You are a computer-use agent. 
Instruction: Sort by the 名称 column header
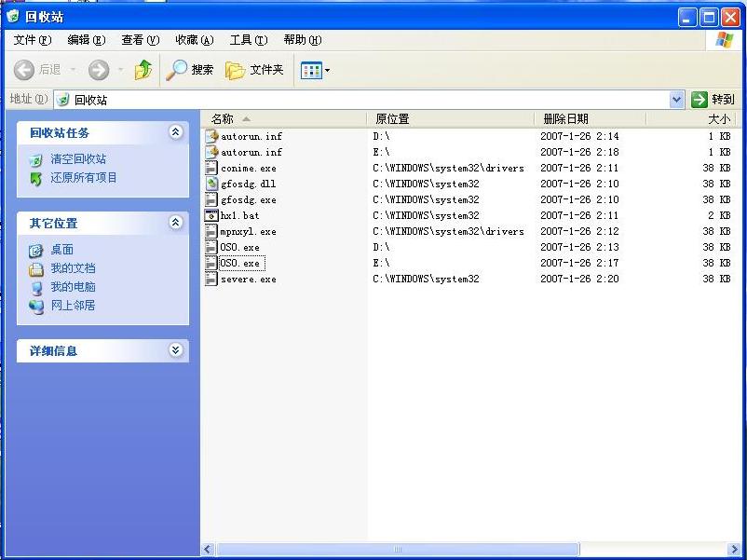283,118
